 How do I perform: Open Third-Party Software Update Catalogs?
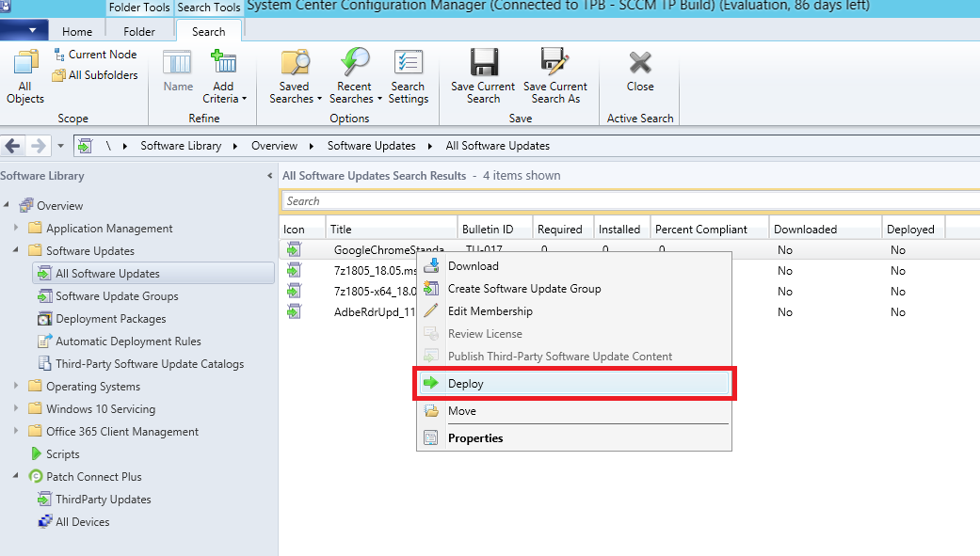(150, 363)
